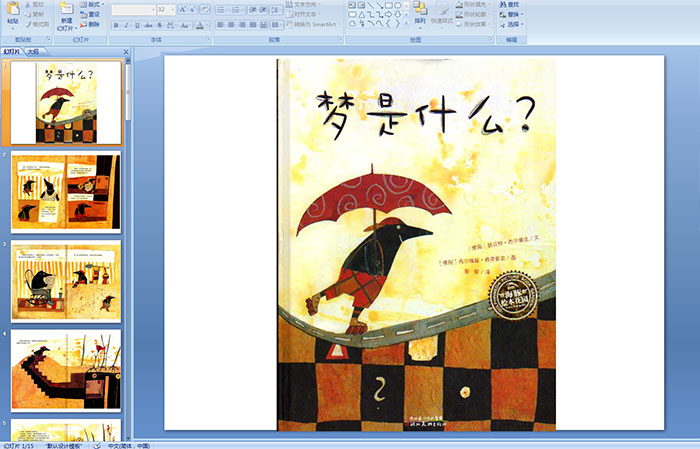This screenshot has height=449, width=700.
Task: Open the Paragraph dialog launcher
Action: (340, 40)
